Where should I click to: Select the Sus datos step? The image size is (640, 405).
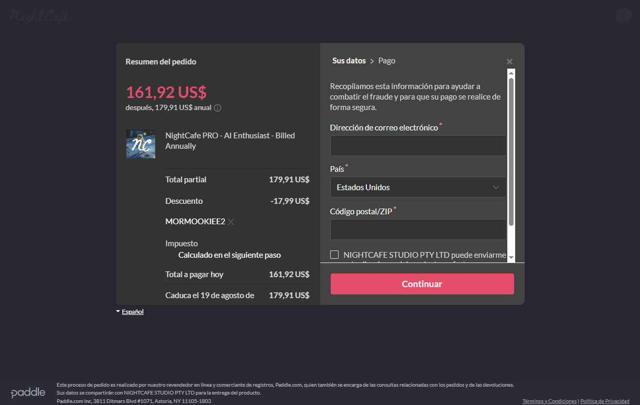tap(349, 61)
